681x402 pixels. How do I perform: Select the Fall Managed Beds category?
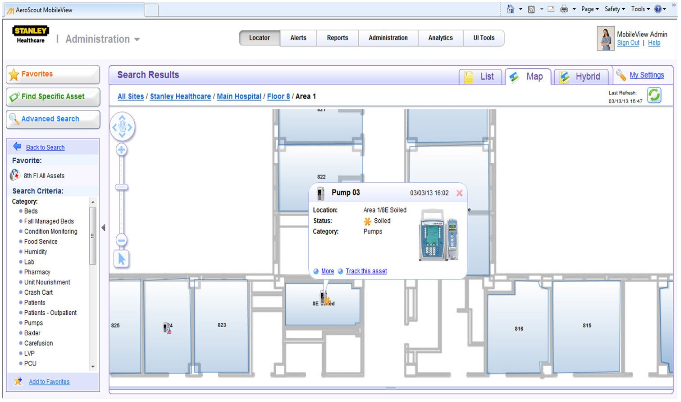pyautogui.click(x=49, y=221)
